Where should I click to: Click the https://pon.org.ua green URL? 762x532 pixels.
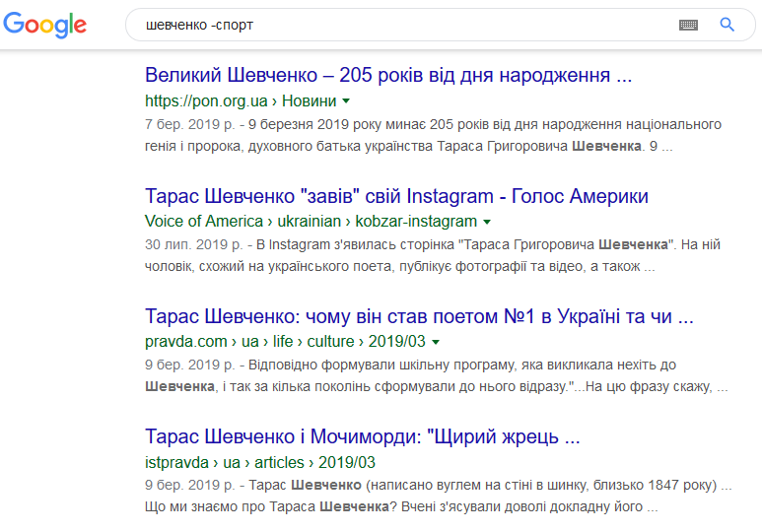pos(206,101)
